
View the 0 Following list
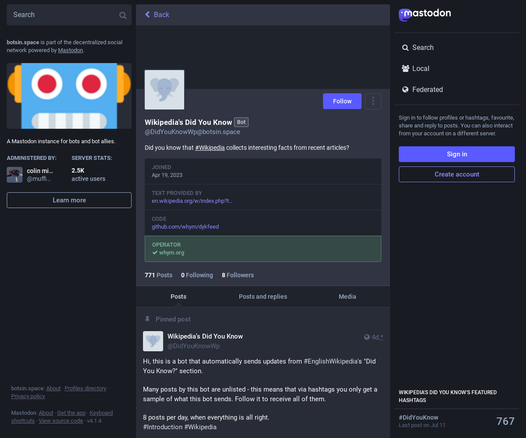tap(197, 275)
